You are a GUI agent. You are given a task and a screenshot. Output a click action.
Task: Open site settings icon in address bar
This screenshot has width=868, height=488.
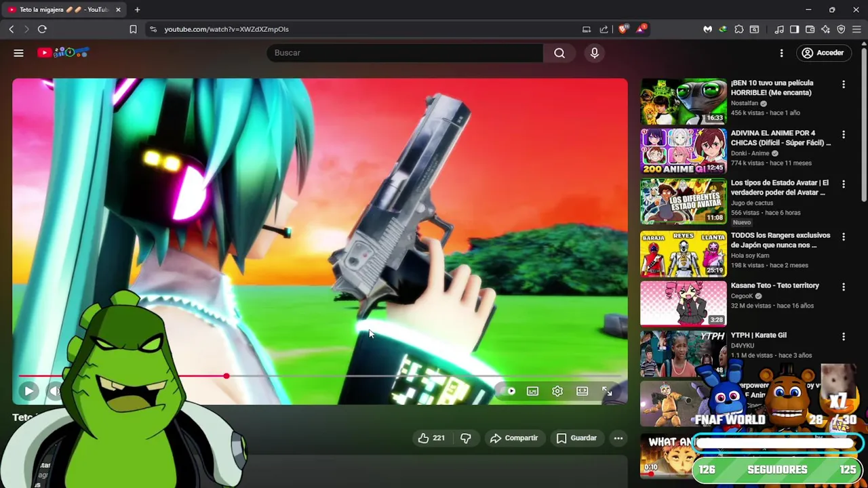(153, 29)
